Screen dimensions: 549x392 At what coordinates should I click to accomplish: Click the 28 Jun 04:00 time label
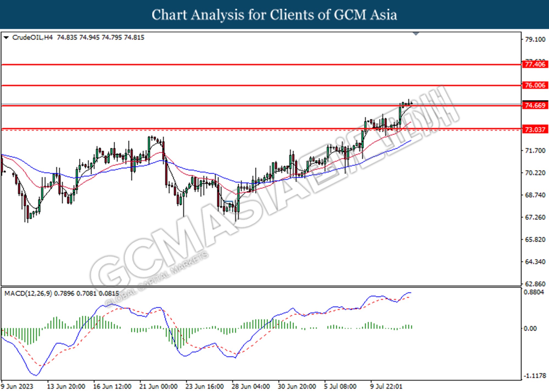[250, 386]
